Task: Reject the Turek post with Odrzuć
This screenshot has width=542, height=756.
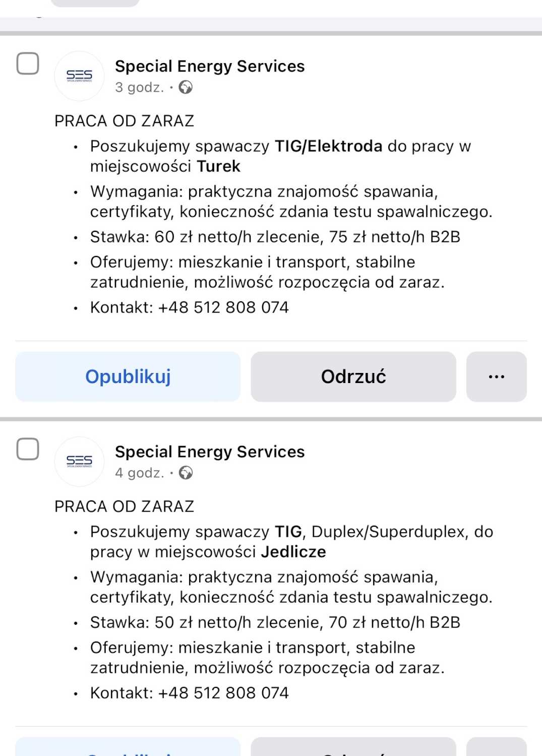Action: point(353,376)
